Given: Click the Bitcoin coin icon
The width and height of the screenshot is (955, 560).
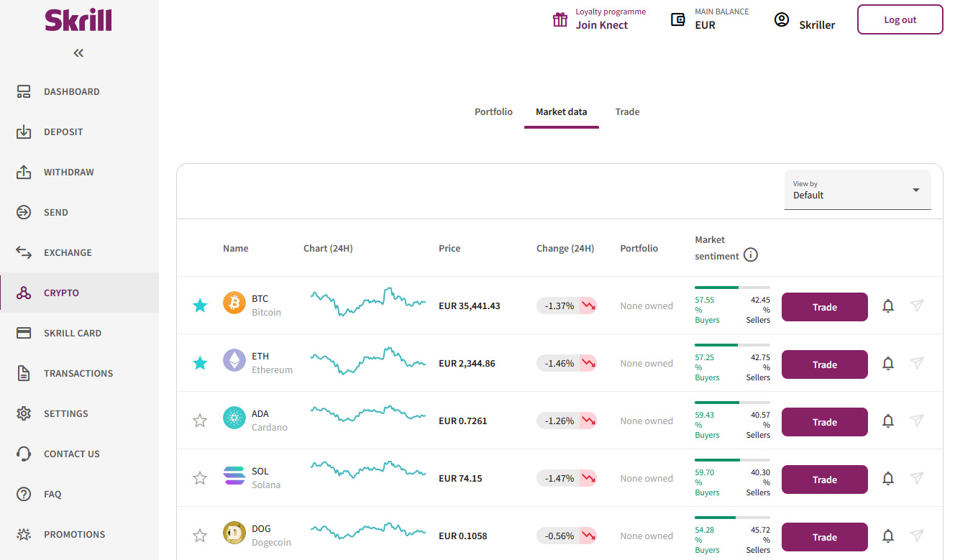Looking at the screenshot, I should pos(234,303).
